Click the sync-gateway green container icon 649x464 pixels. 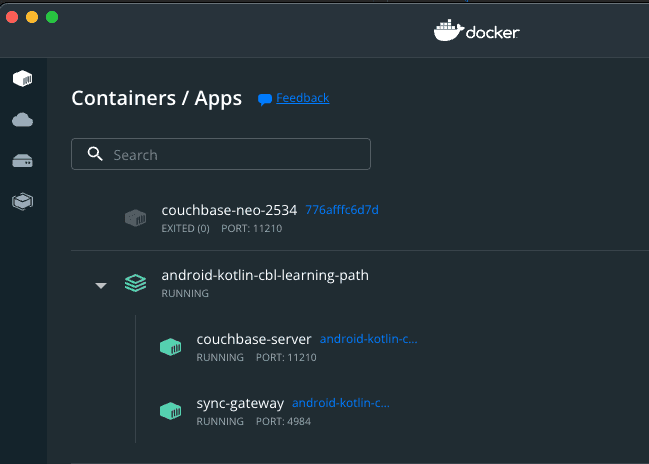pyautogui.click(x=171, y=411)
